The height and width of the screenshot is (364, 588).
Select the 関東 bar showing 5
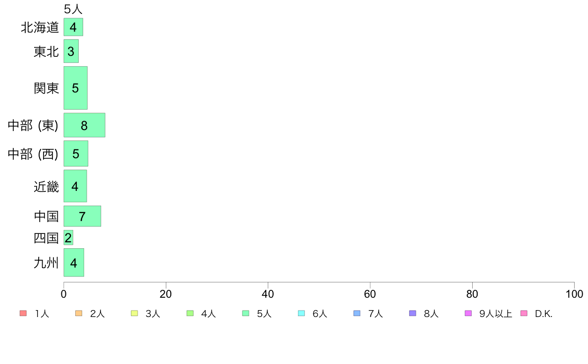coord(76,88)
